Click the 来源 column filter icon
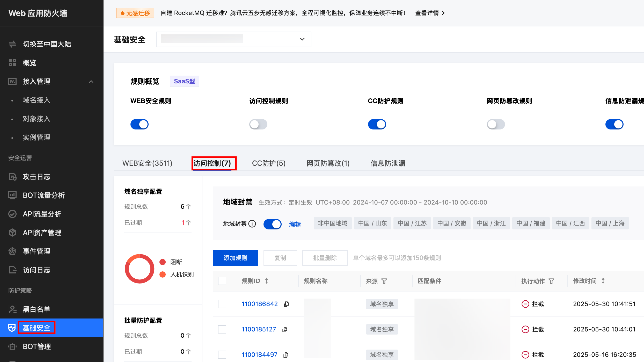 pos(384,281)
